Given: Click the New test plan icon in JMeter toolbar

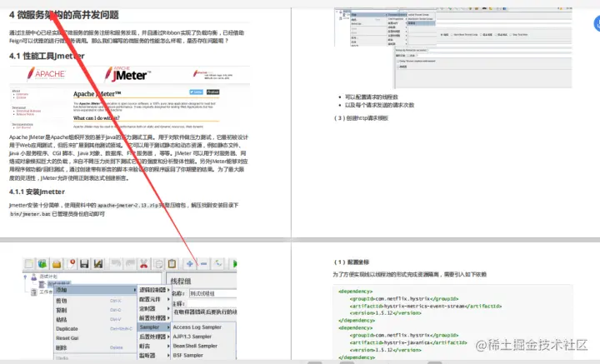Looking at the screenshot, I should (29, 263).
